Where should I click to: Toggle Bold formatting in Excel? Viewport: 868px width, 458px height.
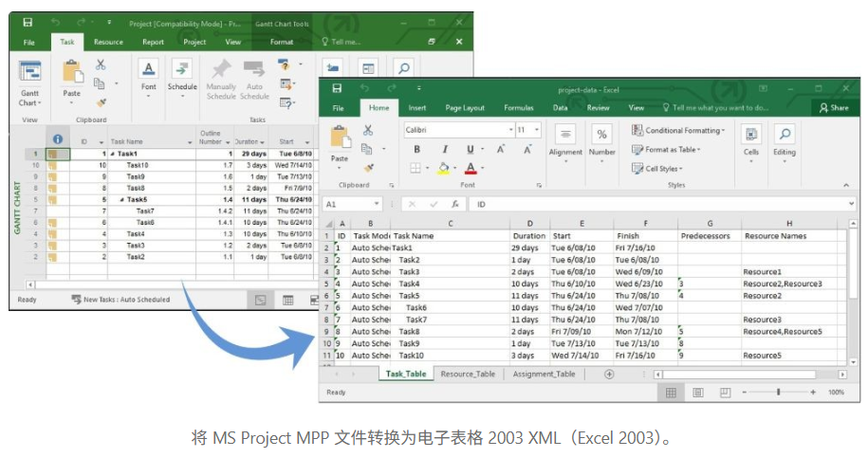pos(416,150)
